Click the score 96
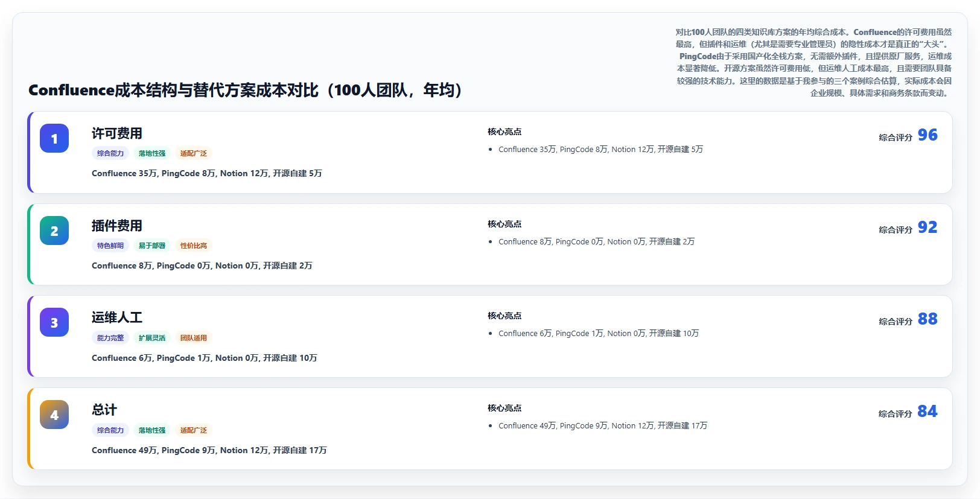 tap(927, 135)
